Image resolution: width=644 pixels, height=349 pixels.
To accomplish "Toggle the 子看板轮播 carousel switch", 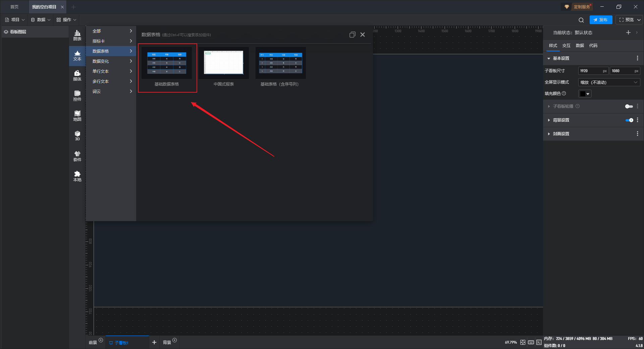I will pos(629,106).
